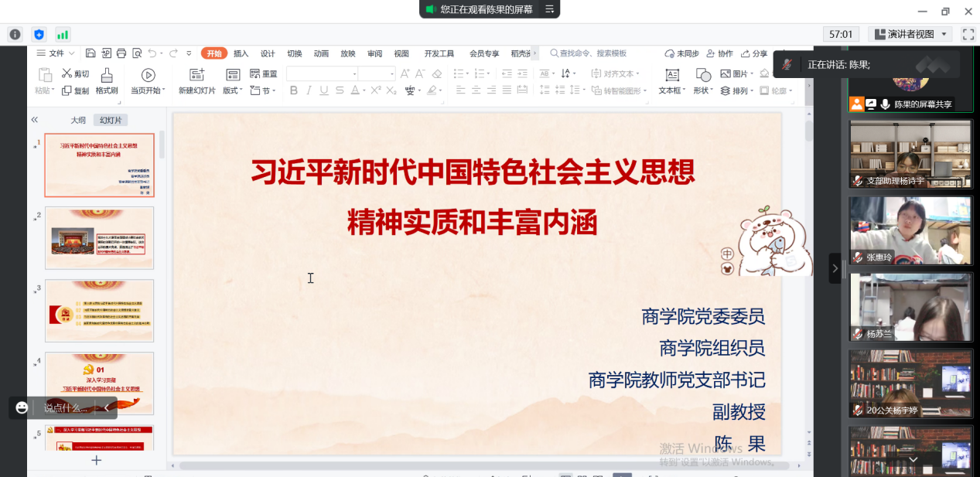Open the 设计 ribbon tab
The width and height of the screenshot is (980, 477).
(268, 53)
